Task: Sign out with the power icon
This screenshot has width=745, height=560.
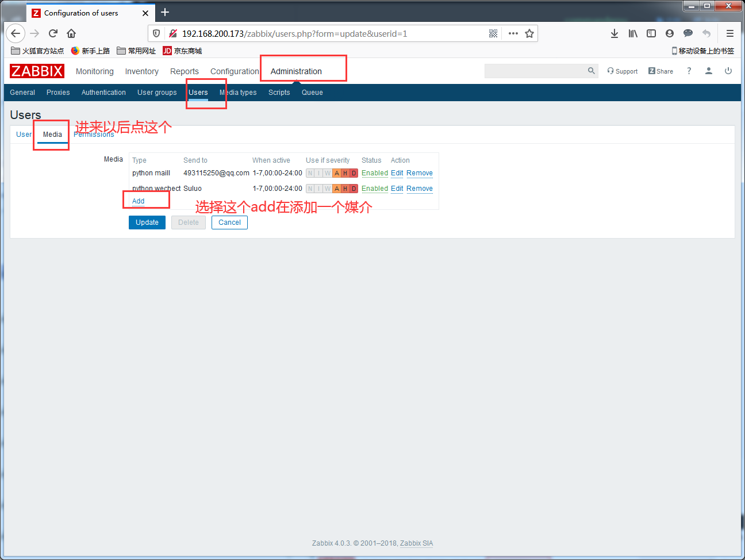Action: point(728,71)
